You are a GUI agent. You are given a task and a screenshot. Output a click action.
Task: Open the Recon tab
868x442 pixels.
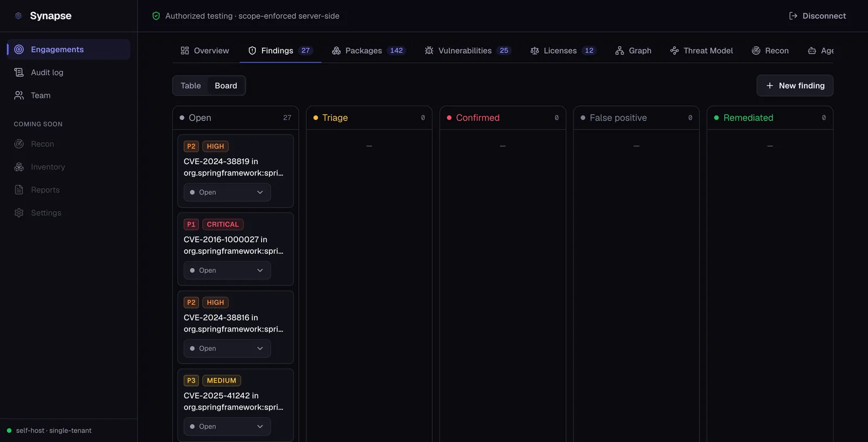click(770, 50)
